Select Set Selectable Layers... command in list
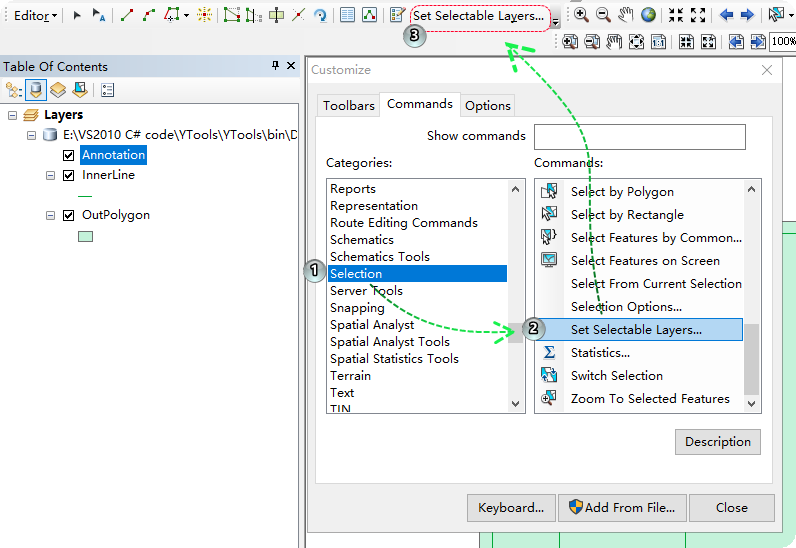Image resolution: width=796 pixels, height=548 pixels. [x=639, y=330]
